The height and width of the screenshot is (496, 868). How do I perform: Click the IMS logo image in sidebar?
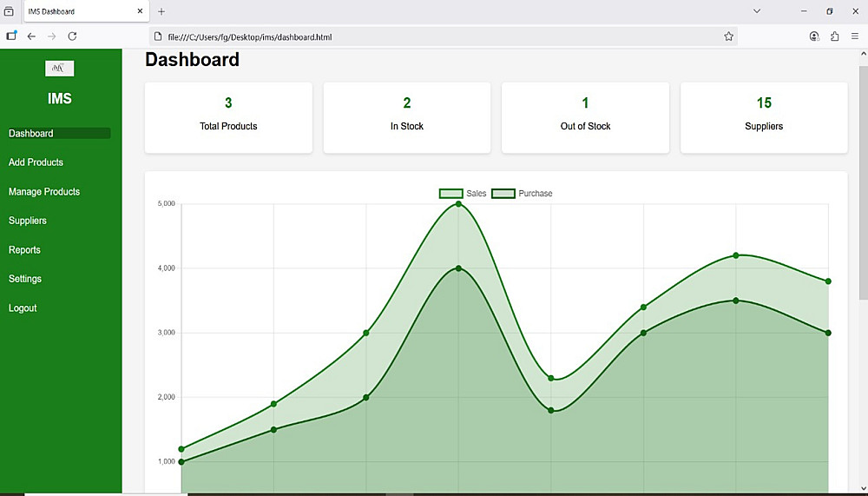tap(59, 68)
